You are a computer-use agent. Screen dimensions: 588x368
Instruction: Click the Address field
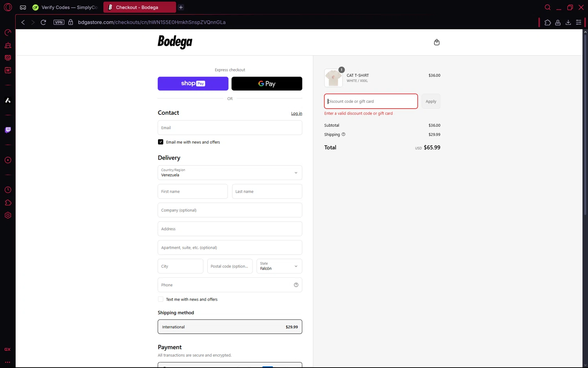[230, 229]
